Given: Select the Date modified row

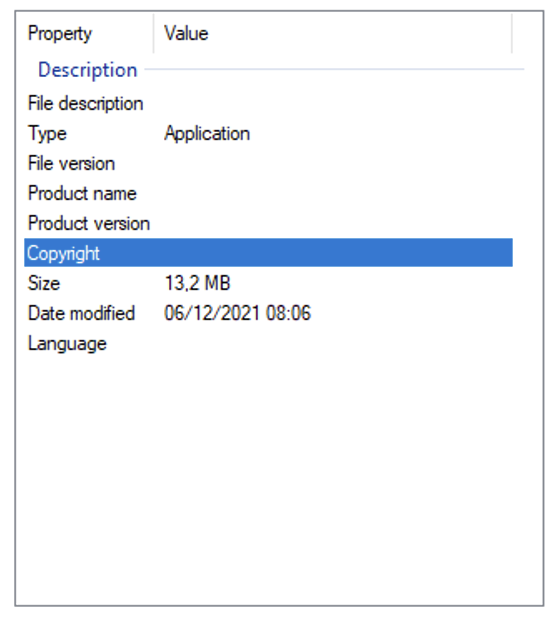Looking at the screenshot, I should 268,313.
